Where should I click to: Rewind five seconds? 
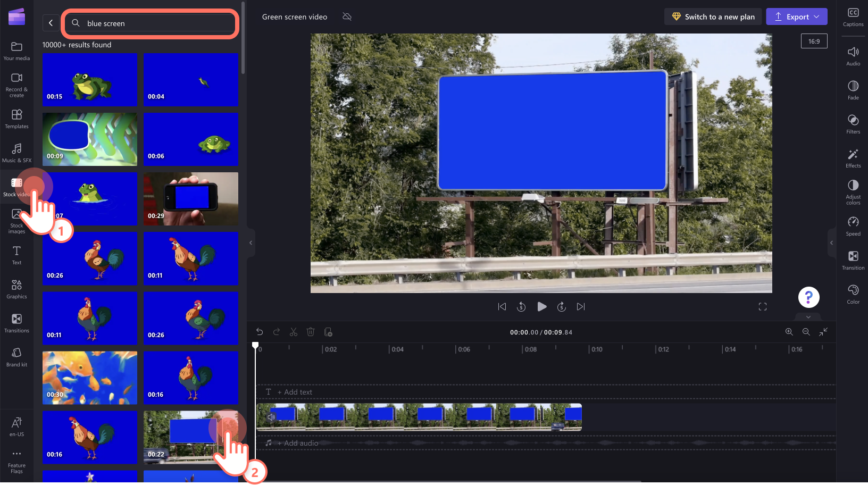tap(521, 307)
